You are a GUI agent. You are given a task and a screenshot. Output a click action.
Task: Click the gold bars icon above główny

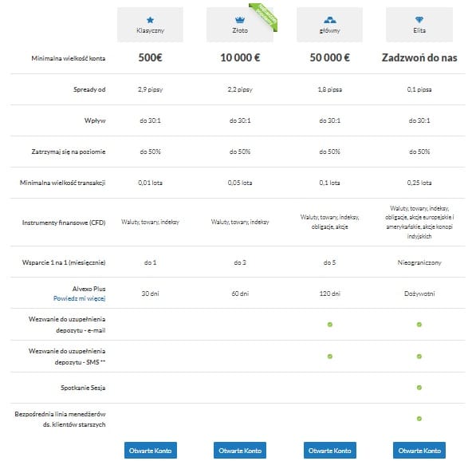(329, 20)
